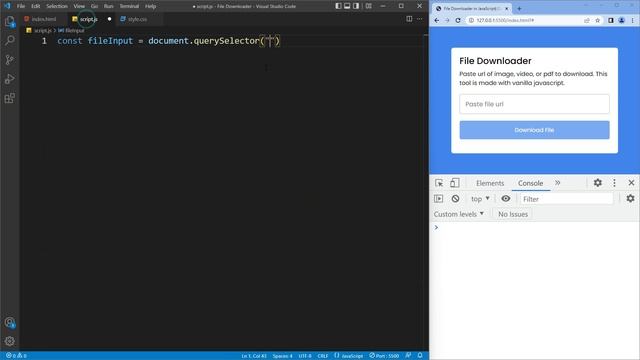
Task: Open notifications bell in status bar
Action: (x=420, y=356)
